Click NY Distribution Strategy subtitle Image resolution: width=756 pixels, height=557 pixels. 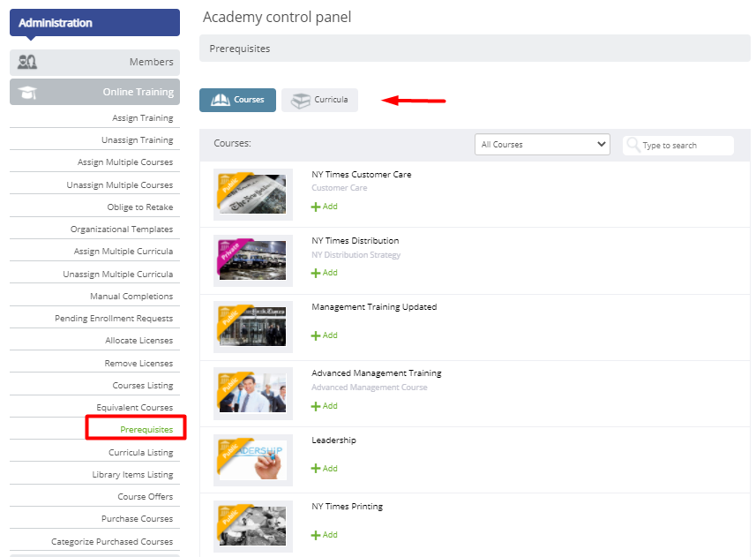[356, 254]
